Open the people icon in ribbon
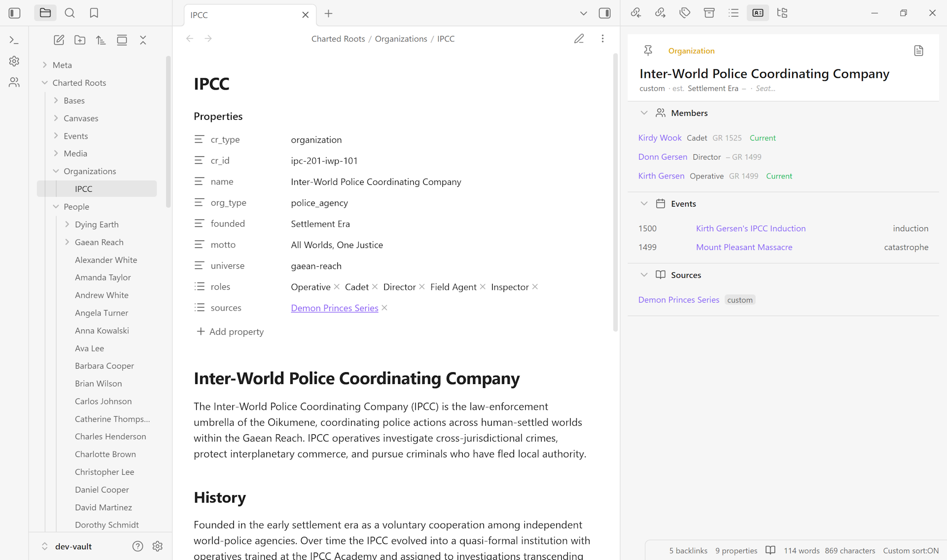947x560 pixels. [14, 82]
